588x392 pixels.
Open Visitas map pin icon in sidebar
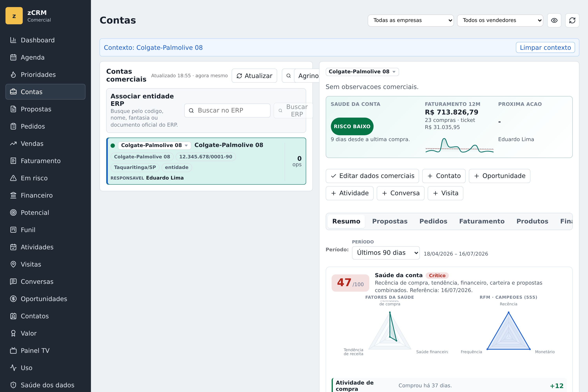coord(13,264)
